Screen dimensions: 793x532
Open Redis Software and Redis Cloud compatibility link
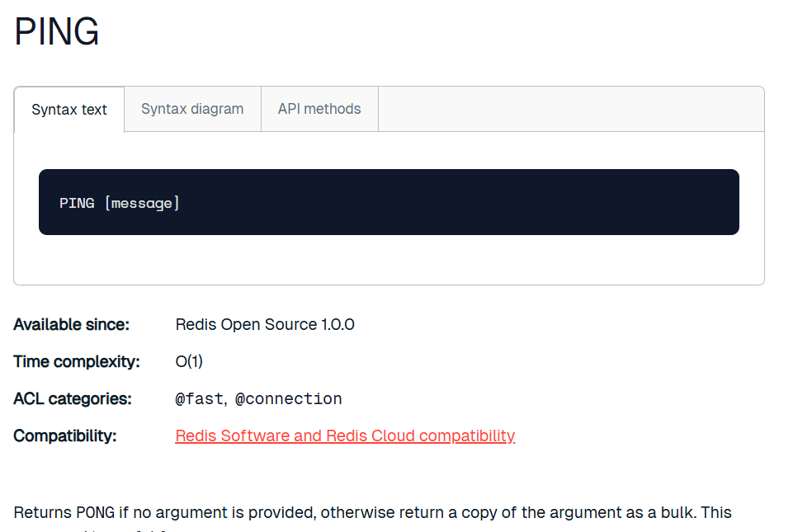pos(345,435)
